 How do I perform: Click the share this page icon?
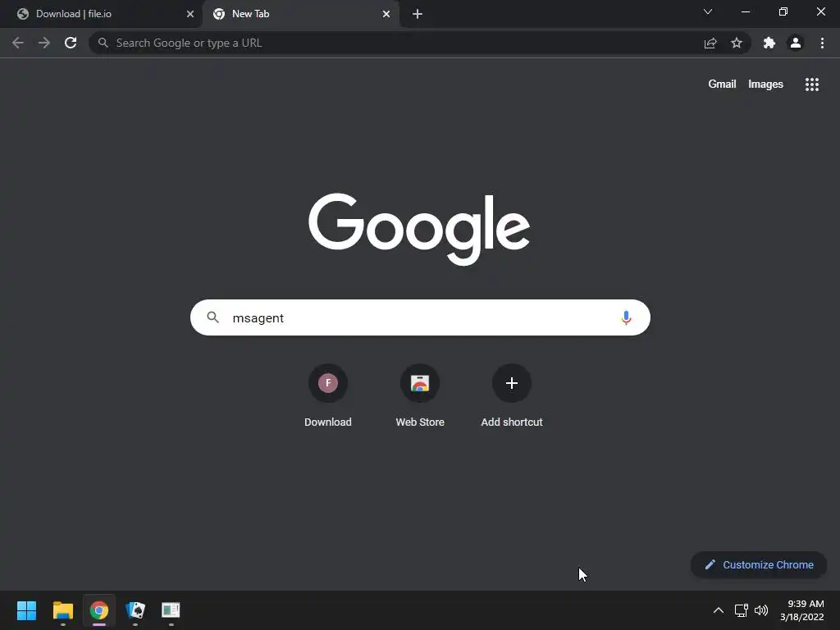pyautogui.click(x=710, y=43)
